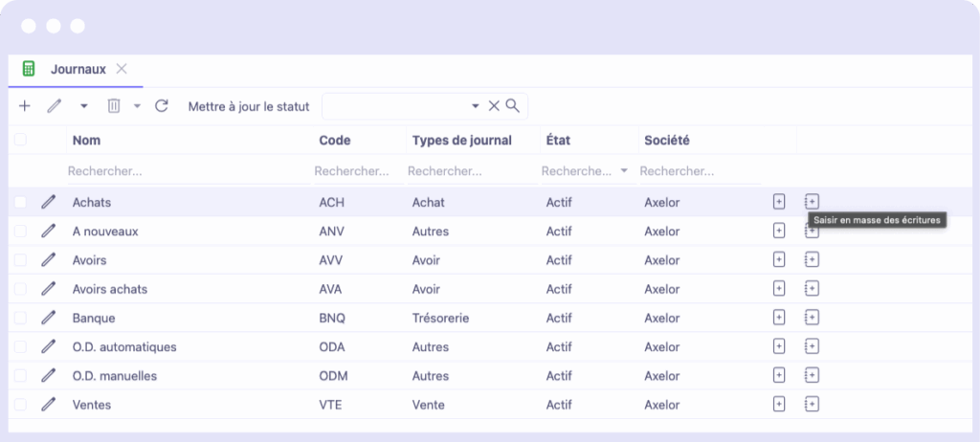Edit the Banque row with pencil icon
This screenshot has width=980, height=442.
(x=48, y=318)
